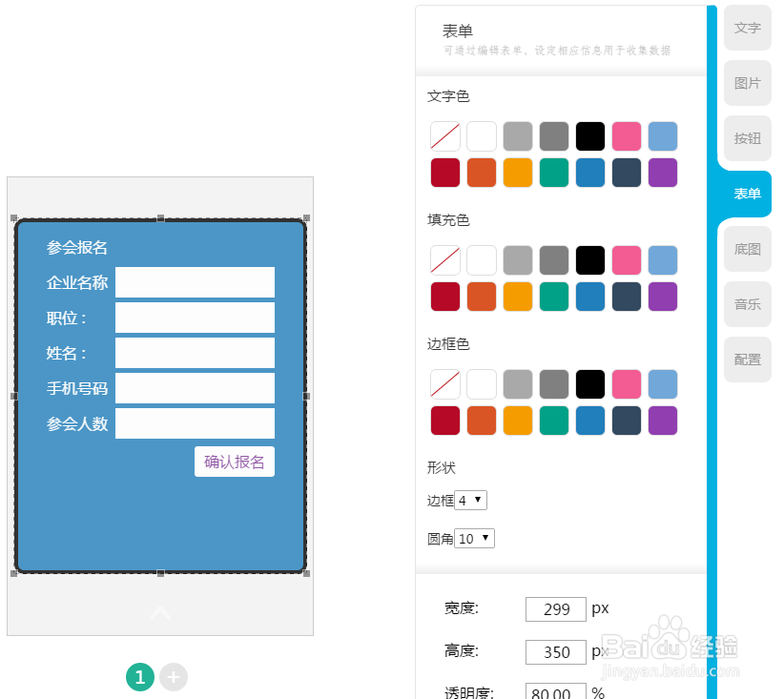The width and height of the screenshot is (784, 699).
Task: Open the 圆角 corner radius dropdown
Action: click(x=474, y=538)
